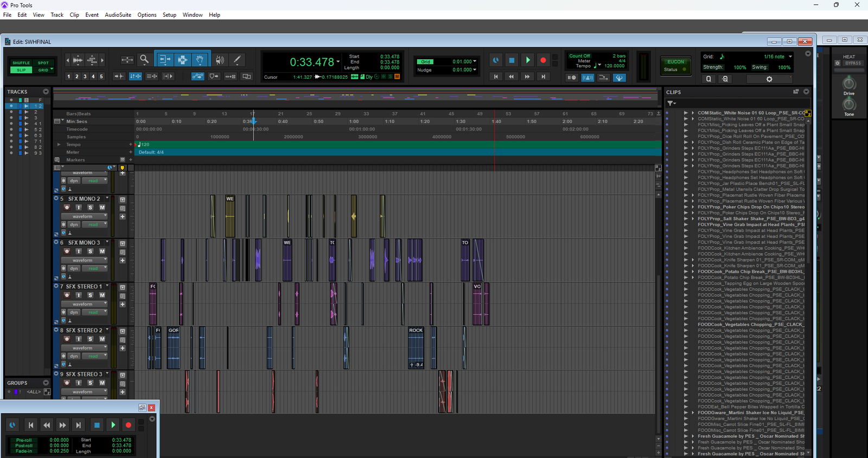
Task: Click Record in floating transport window
Action: coord(129,425)
